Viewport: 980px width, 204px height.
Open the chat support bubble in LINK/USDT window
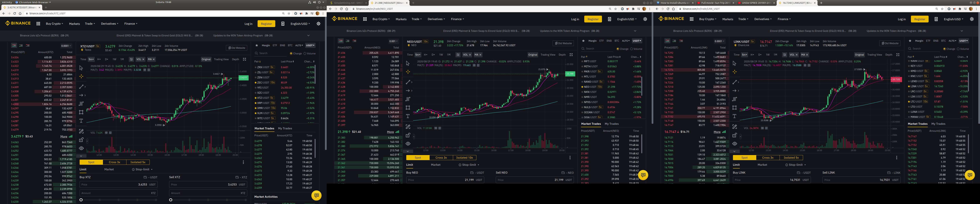pos(970,175)
